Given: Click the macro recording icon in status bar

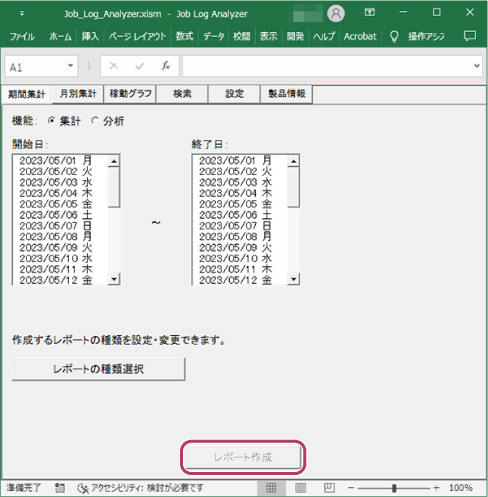Looking at the screenshot, I should pos(60,488).
